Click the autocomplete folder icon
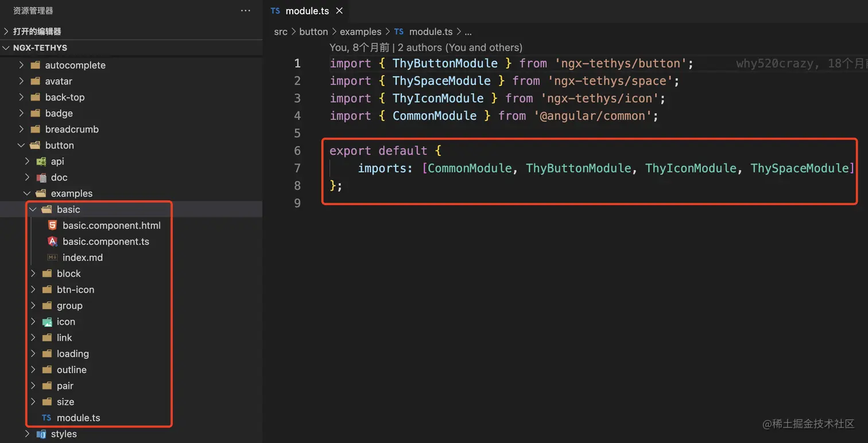The height and width of the screenshot is (443, 868). [x=36, y=65]
